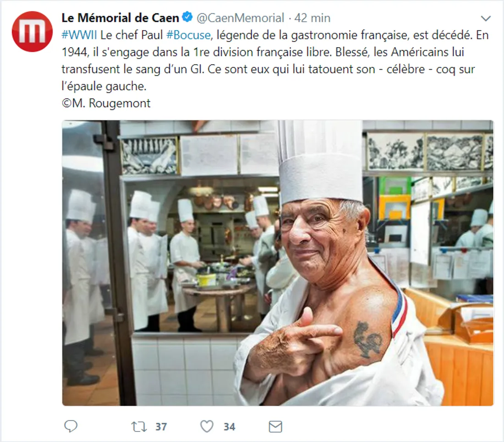Screen dimensions: 504x442
Task: Expand tweet options chevron menu
Action: [x=486, y=18]
